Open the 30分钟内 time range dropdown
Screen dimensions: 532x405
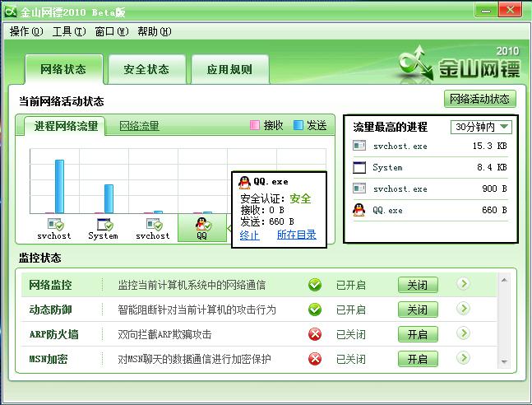click(481, 127)
